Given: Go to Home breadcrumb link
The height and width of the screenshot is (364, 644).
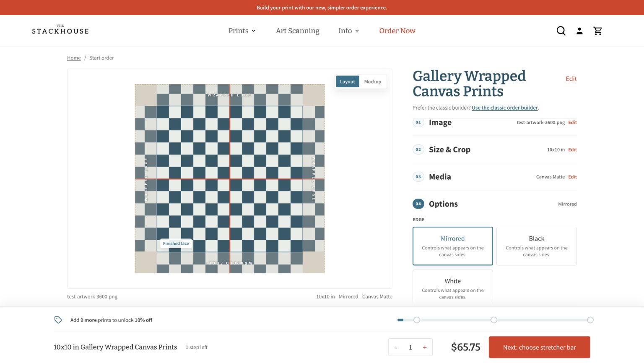Looking at the screenshot, I should 74,58.
